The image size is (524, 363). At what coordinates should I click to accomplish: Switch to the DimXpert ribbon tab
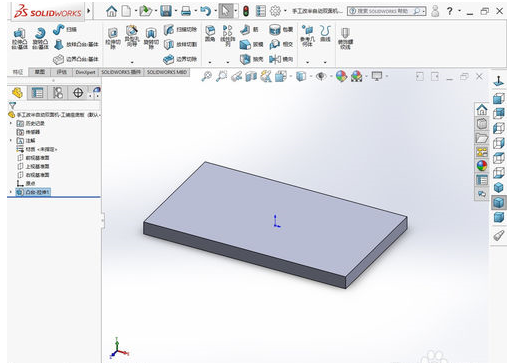pos(85,72)
